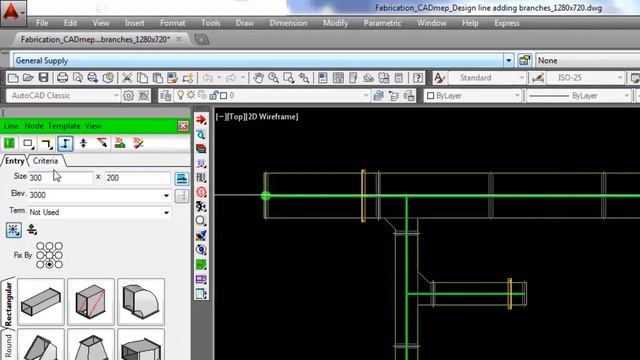Open the AutoCAD Classic workspace dropdown
This screenshot has width=640, height=360.
116,96
